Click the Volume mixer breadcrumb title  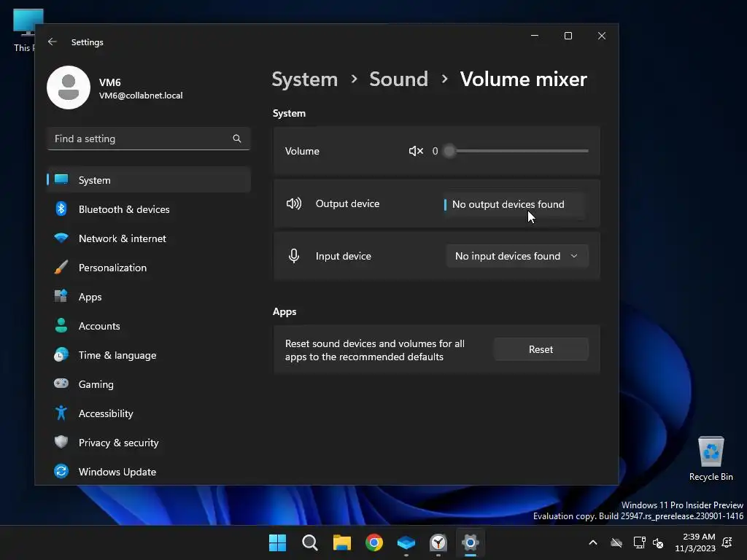pyautogui.click(x=523, y=79)
